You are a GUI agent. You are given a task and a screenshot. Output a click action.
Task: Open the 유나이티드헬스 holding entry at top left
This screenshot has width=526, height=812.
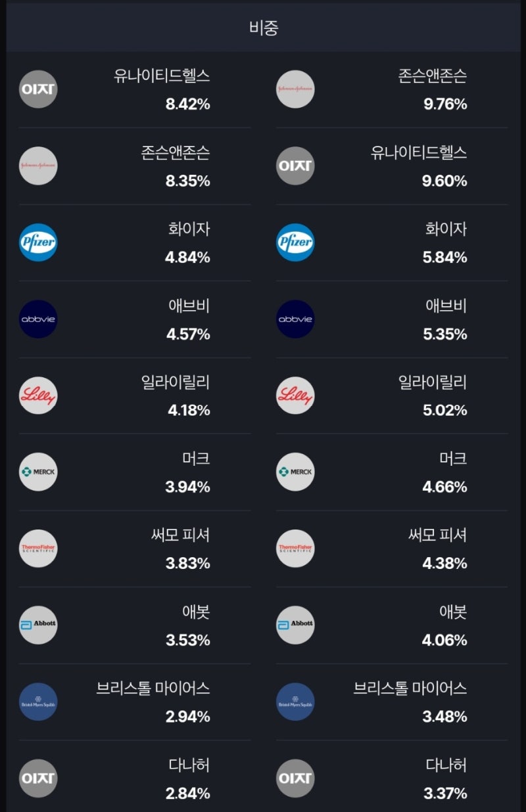tap(131, 89)
